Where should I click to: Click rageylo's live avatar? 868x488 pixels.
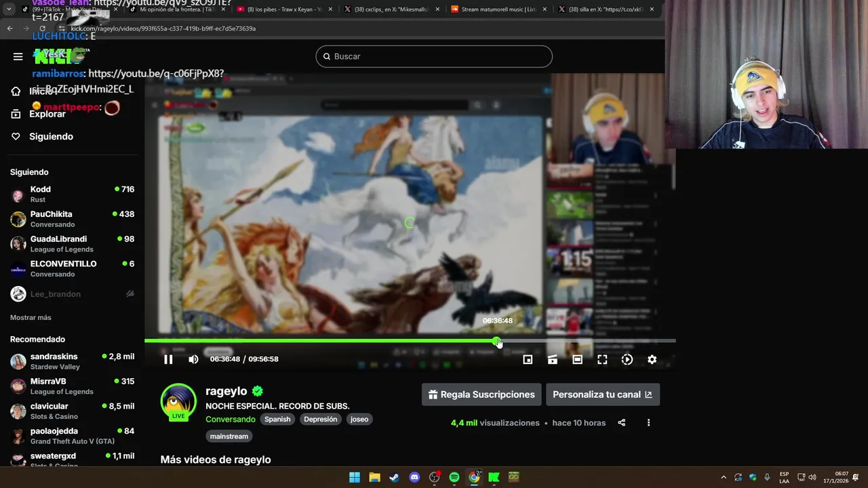[178, 402]
